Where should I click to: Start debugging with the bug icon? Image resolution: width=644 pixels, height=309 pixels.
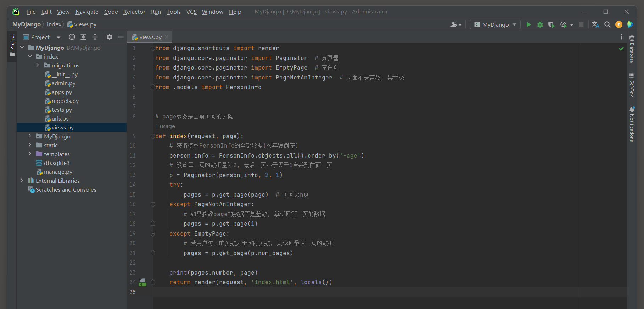[540, 24]
